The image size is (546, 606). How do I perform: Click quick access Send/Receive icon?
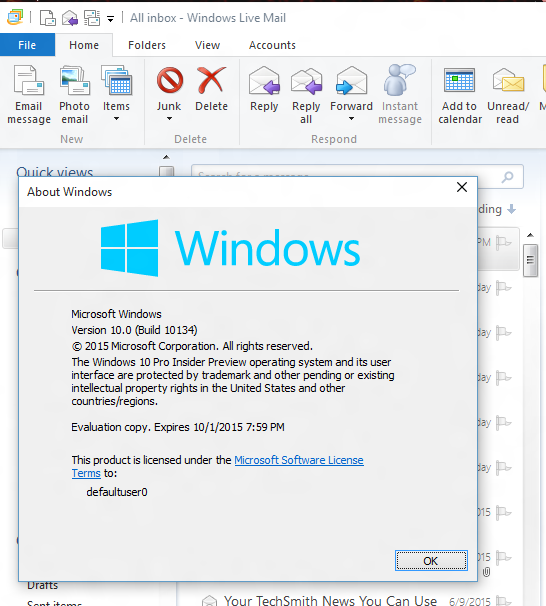pyautogui.click(x=92, y=18)
